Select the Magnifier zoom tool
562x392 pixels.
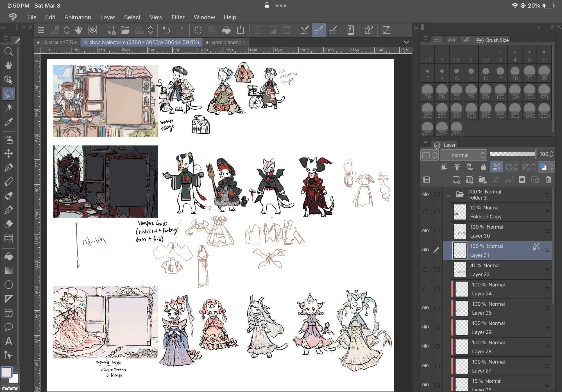(8, 51)
